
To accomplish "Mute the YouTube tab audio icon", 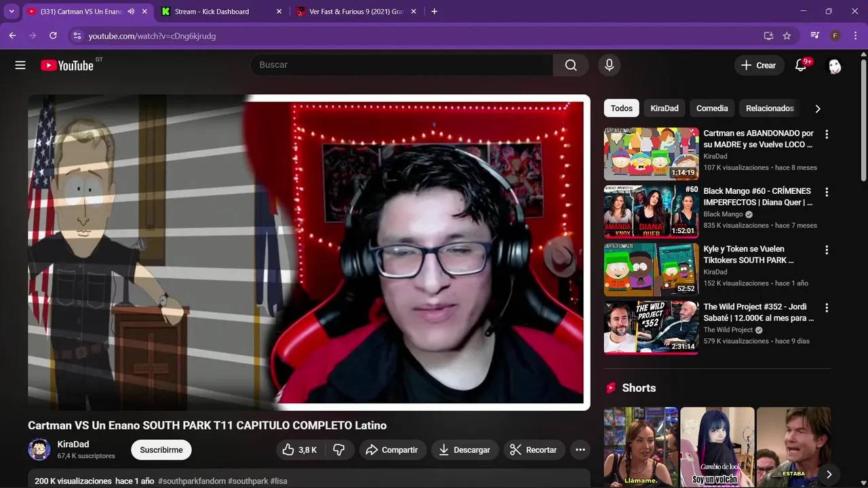I will pyautogui.click(x=131, y=12).
